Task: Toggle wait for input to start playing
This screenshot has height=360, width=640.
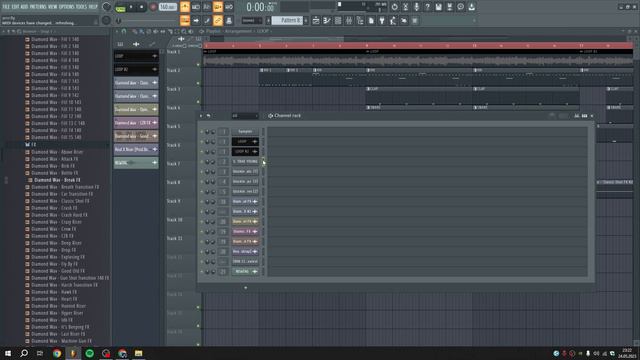Action: point(196,7)
